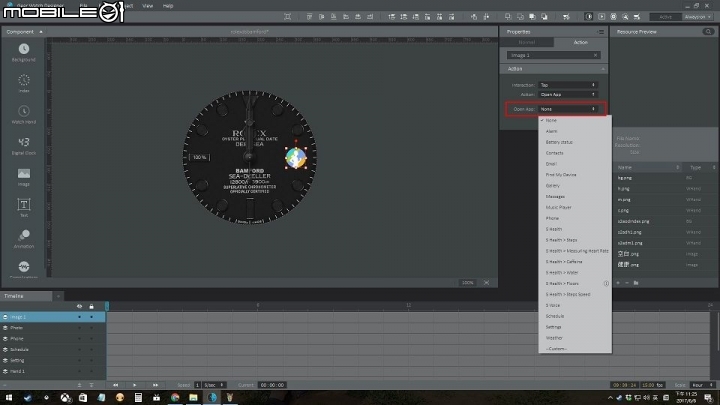
Task: Insert a Digital Clock component
Action: click(x=23, y=144)
